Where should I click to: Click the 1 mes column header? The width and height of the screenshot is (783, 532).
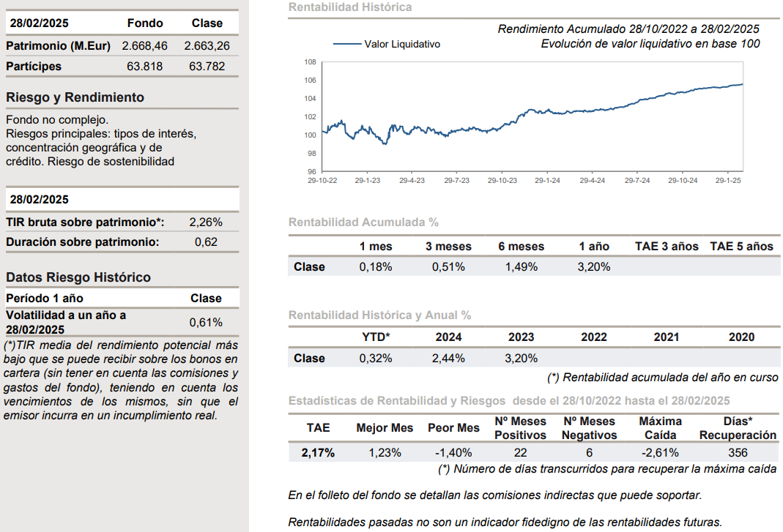(x=376, y=247)
